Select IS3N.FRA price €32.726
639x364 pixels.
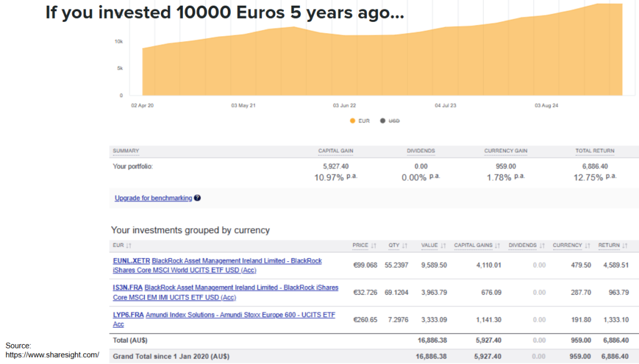pyautogui.click(x=365, y=292)
